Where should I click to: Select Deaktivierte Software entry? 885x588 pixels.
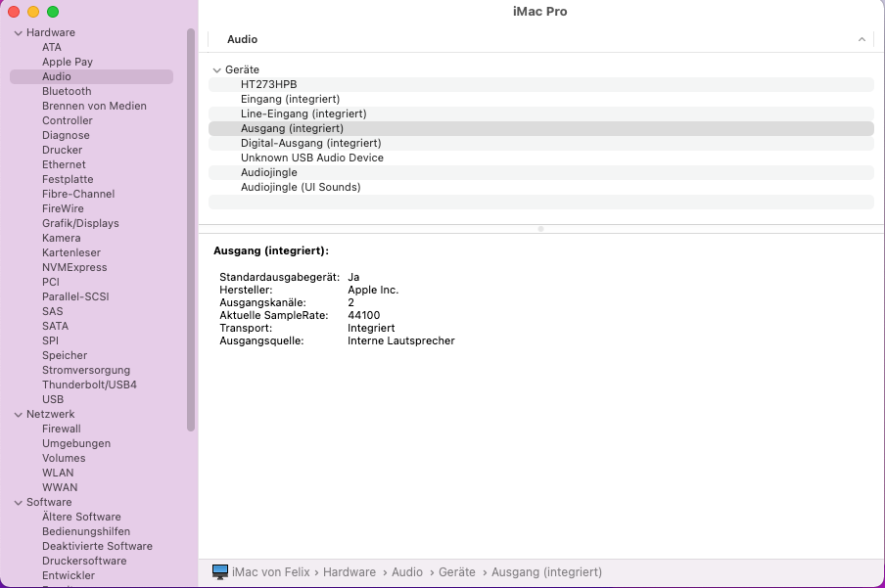pyautogui.click(x=97, y=546)
